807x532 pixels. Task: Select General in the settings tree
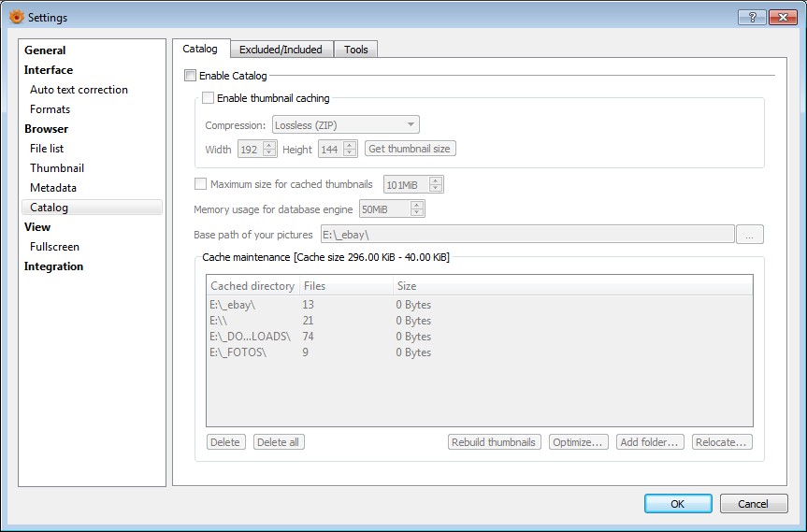tap(45, 50)
